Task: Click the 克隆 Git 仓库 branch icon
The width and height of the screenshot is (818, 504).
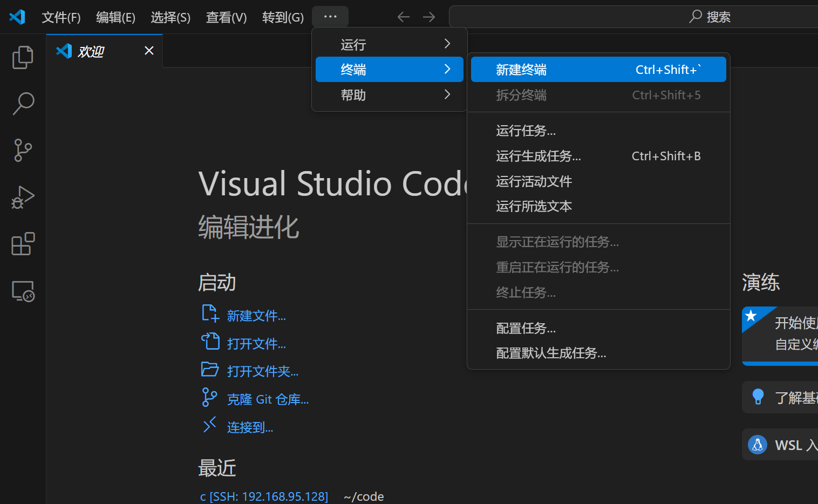Action: pos(209,397)
